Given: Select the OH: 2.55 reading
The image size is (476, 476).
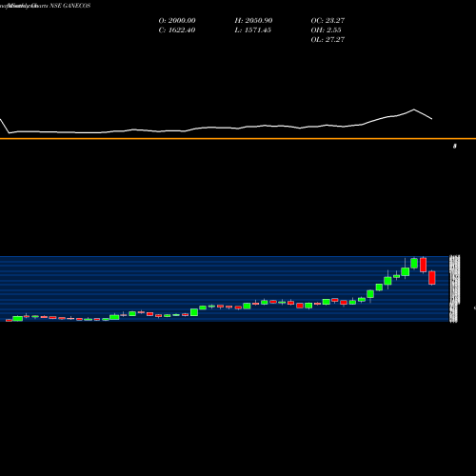Looking at the screenshot, I should pos(326,30).
